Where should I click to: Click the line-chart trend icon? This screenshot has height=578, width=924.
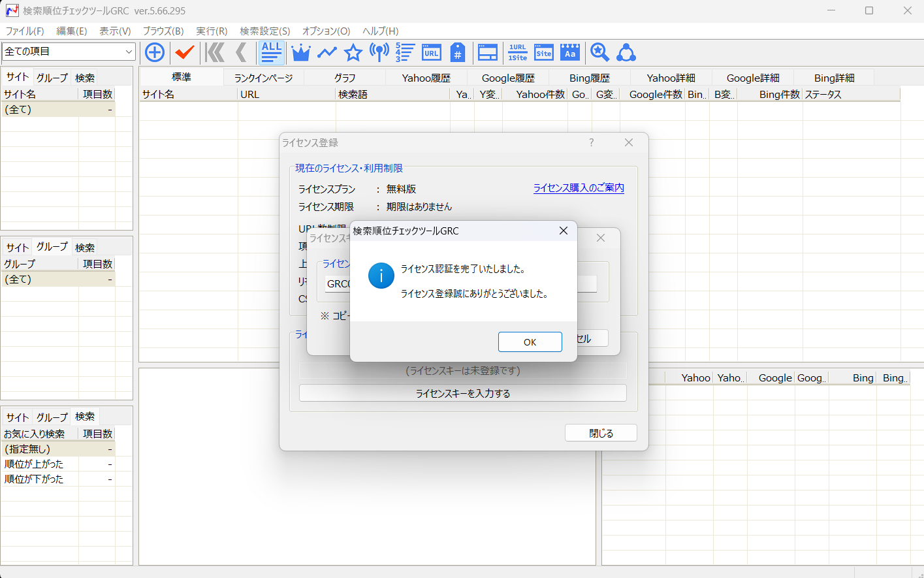(327, 52)
